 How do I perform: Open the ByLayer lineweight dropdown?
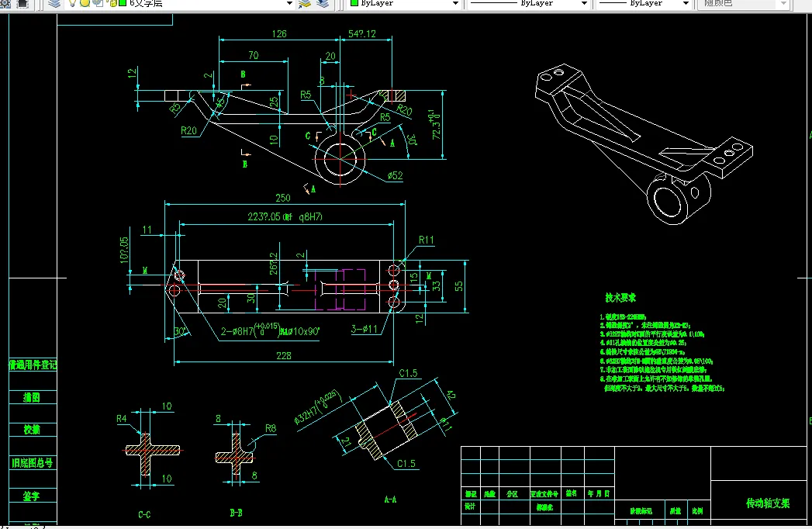(x=686, y=4)
